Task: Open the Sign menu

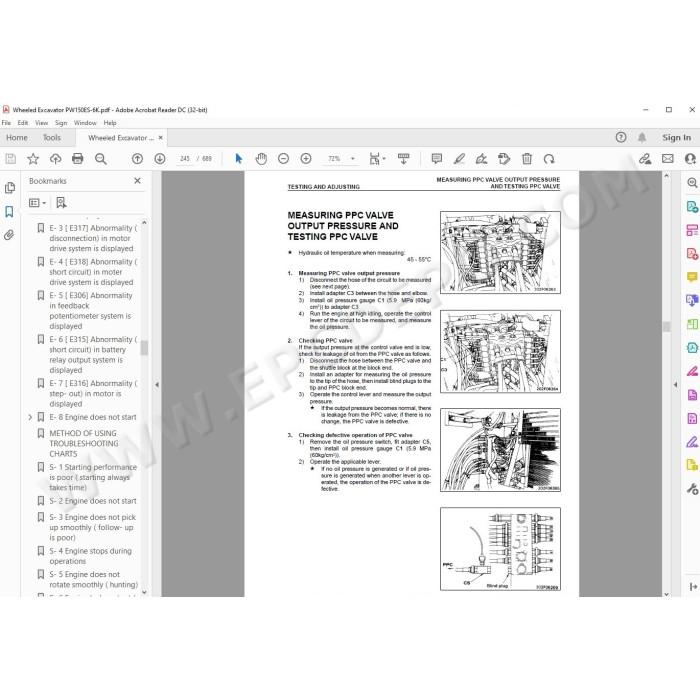Action: coord(61,123)
